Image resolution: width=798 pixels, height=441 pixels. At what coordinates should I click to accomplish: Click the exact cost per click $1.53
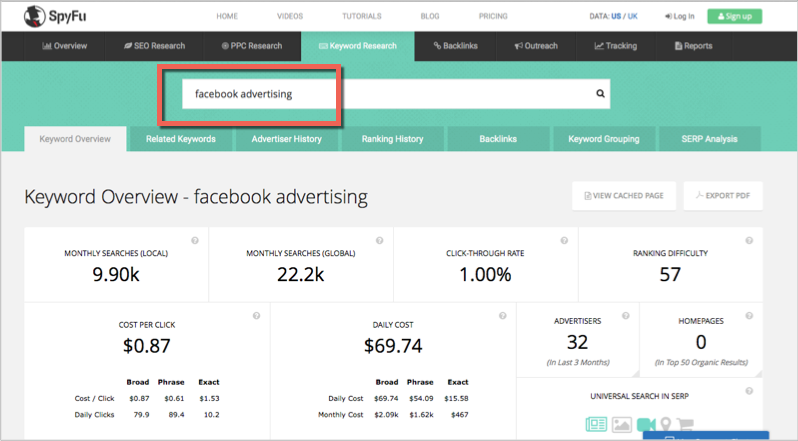pos(209,398)
